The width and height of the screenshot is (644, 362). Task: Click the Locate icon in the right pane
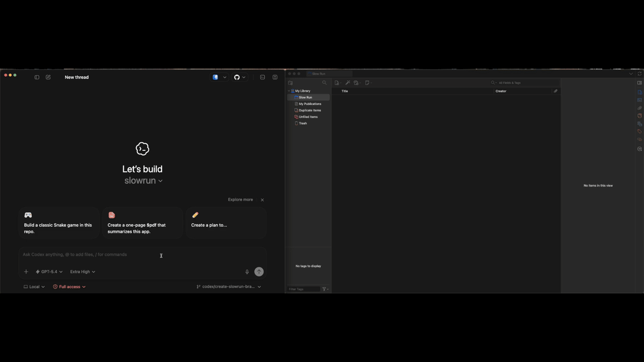tap(639, 149)
